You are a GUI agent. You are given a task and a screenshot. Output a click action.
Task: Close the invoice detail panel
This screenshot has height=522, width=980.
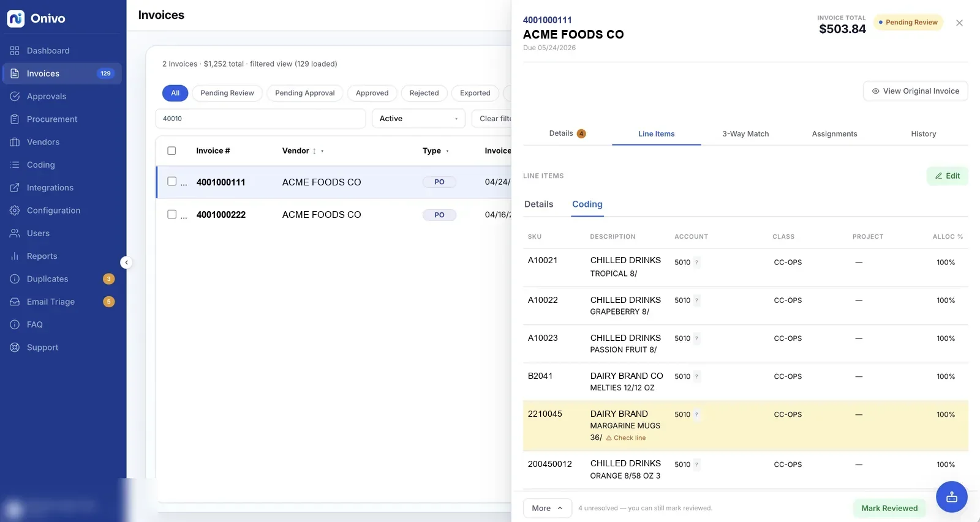[959, 23]
